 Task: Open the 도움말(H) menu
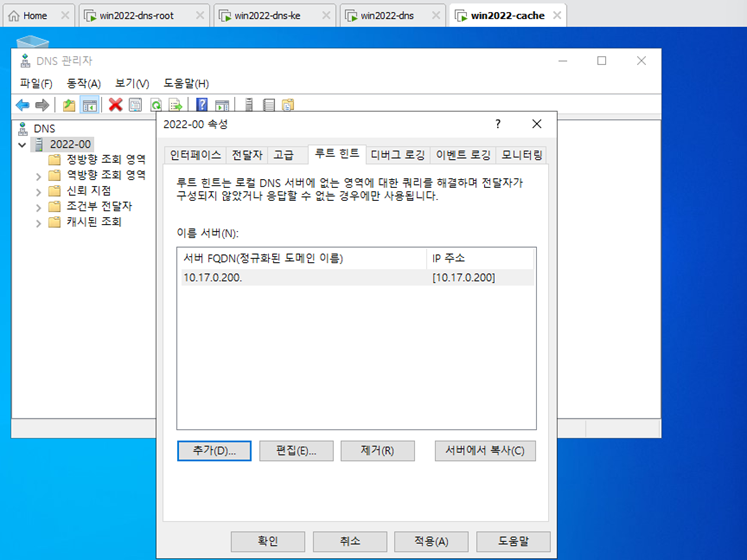click(186, 84)
